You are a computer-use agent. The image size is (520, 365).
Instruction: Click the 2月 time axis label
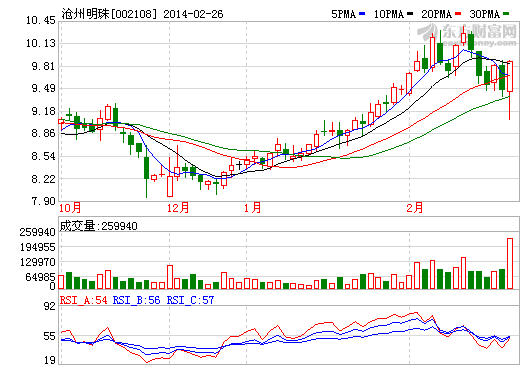click(x=415, y=208)
